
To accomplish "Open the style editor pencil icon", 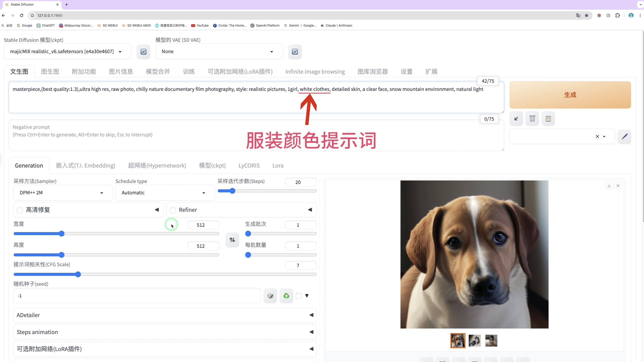I will 624,137.
